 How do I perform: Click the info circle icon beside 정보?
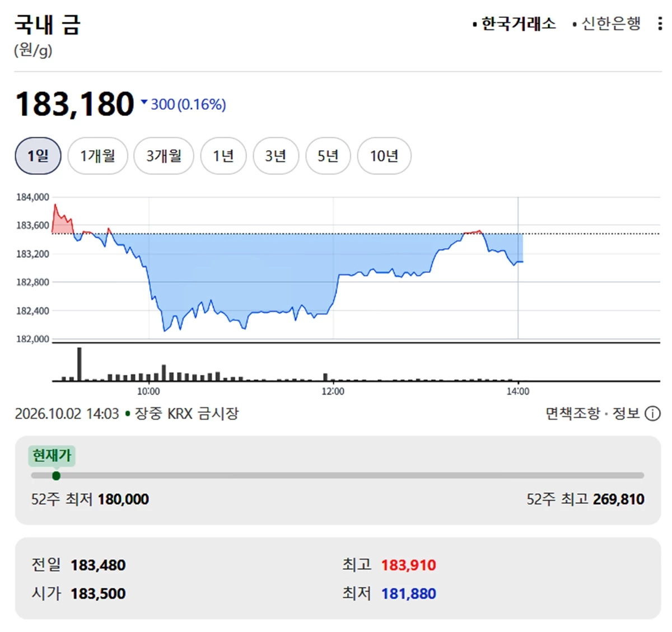(x=652, y=413)
